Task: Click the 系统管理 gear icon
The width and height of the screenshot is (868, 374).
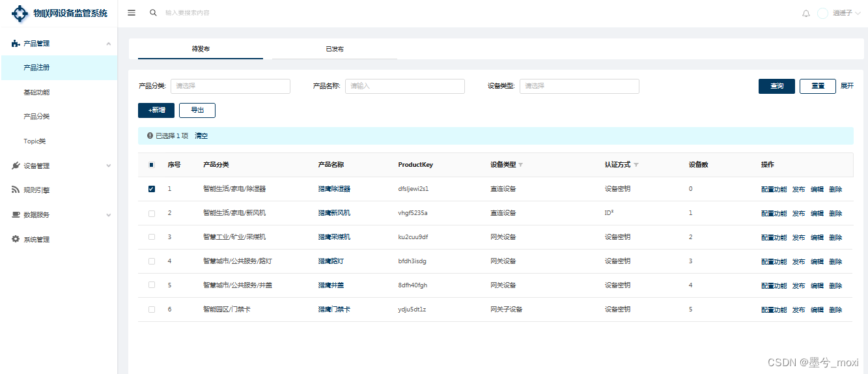Action: click(16, 239)
